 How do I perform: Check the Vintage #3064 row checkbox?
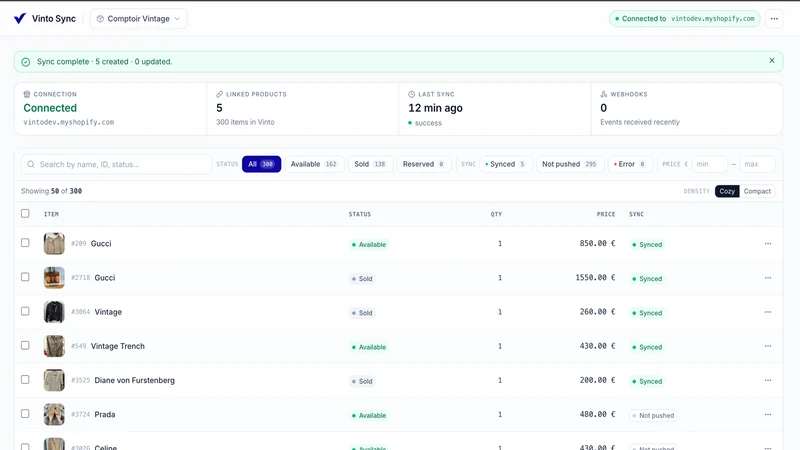pos(25,311)
